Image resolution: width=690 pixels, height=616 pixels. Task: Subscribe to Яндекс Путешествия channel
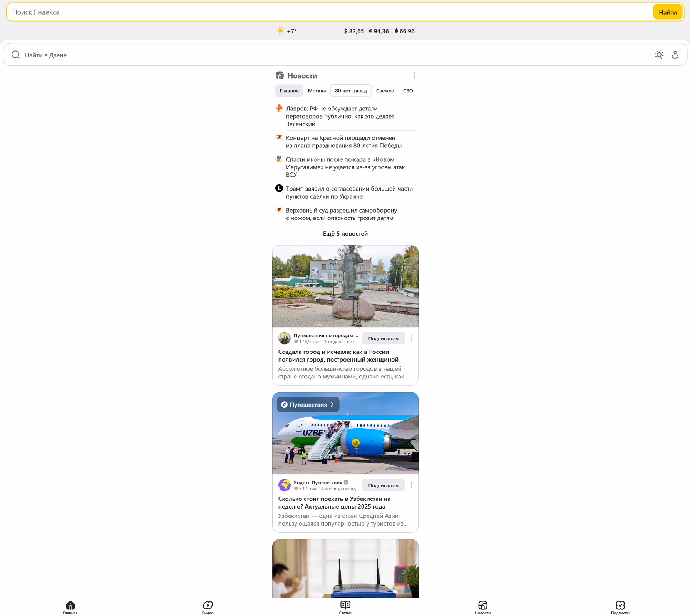tap(383, 485)
